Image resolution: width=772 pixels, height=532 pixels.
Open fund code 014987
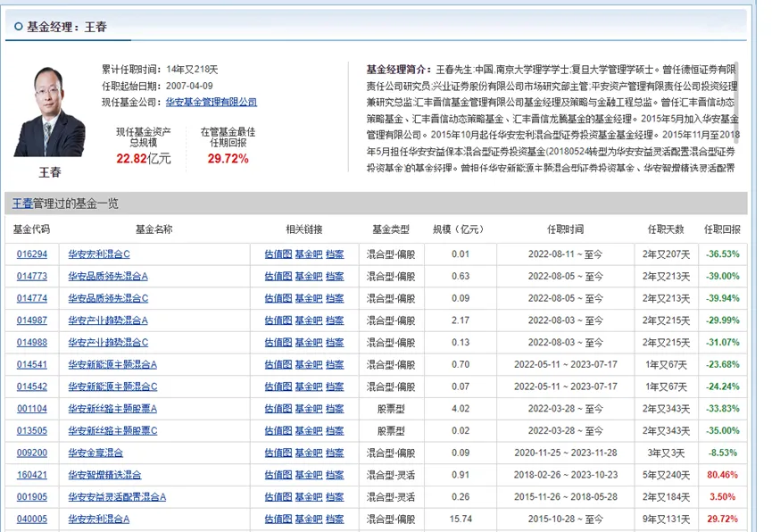pos(32,320)
